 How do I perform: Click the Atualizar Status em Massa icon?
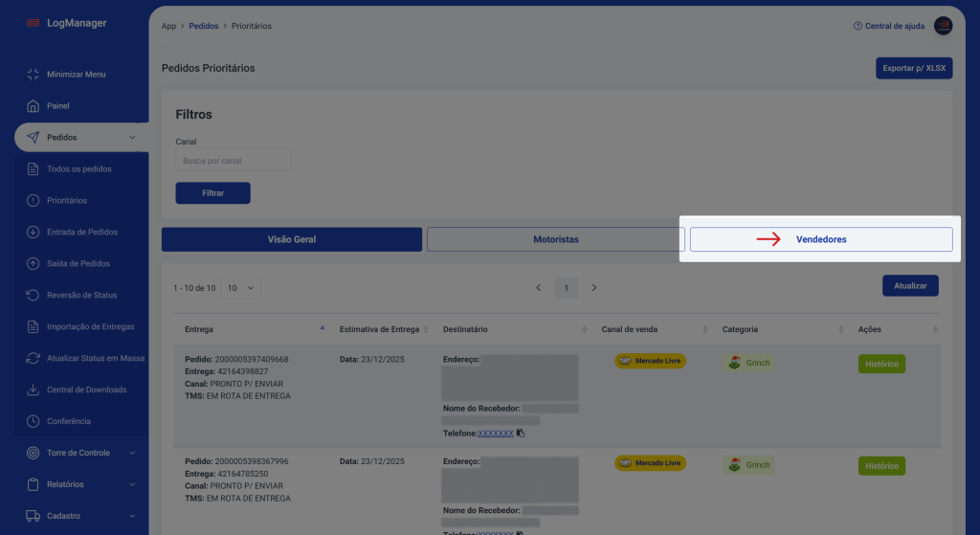click(x=33, y=358)
